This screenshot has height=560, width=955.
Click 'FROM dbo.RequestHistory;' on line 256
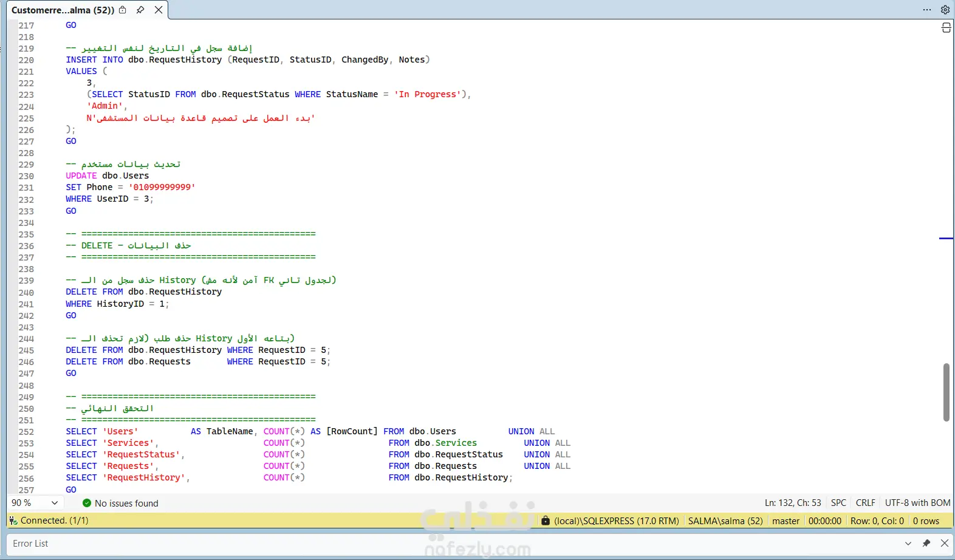pyautogui.click(x=451, y=477)
